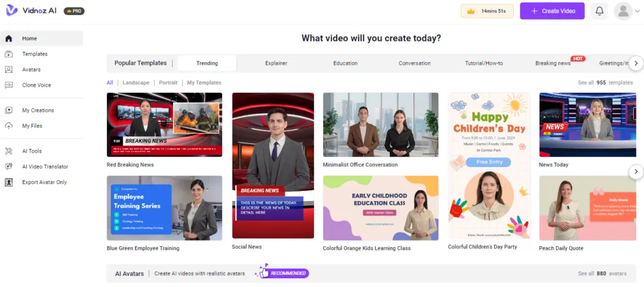The height and width of the screenshot is (287, 644).
Task: Filter templates by Landscape
Action: coord(136,83)
